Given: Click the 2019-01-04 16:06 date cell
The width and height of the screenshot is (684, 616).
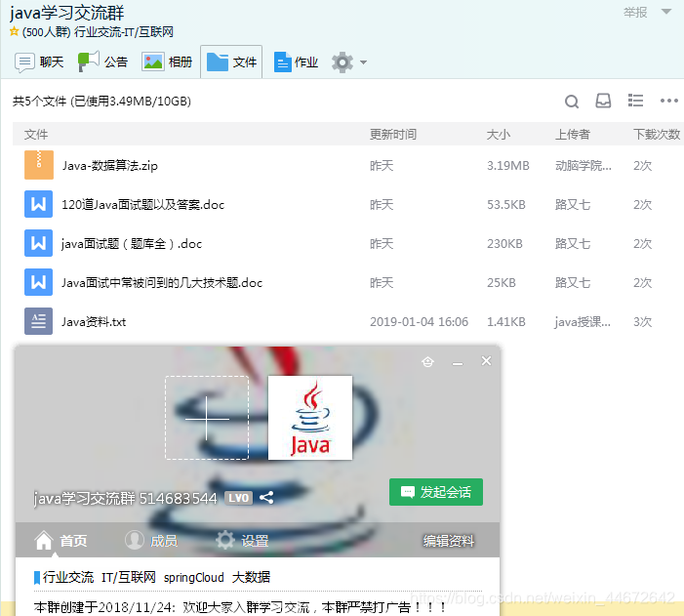Looking at the screenshot, I should click(x=419, y=322).
